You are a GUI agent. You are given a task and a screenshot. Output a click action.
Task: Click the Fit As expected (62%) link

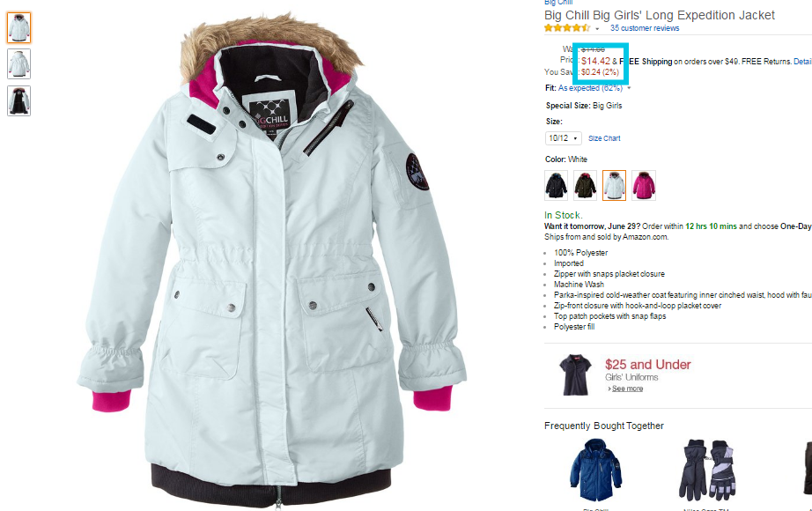[590, 88]
